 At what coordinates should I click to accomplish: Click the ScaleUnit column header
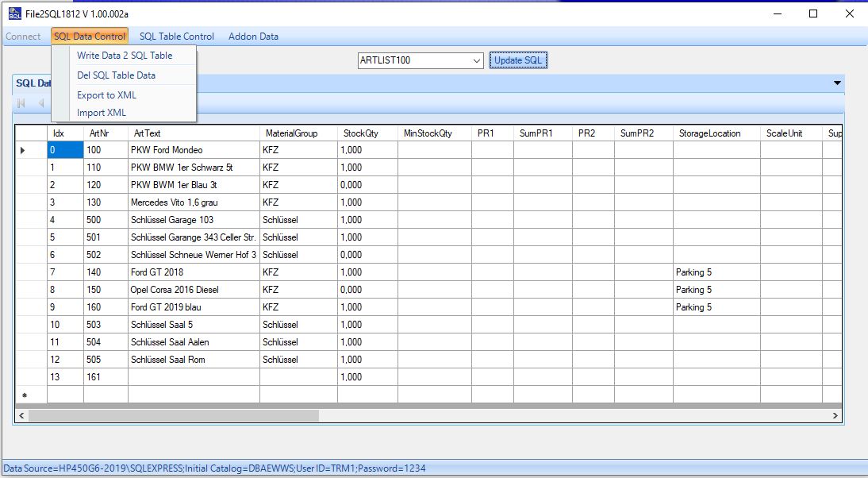tap(791, 133)
